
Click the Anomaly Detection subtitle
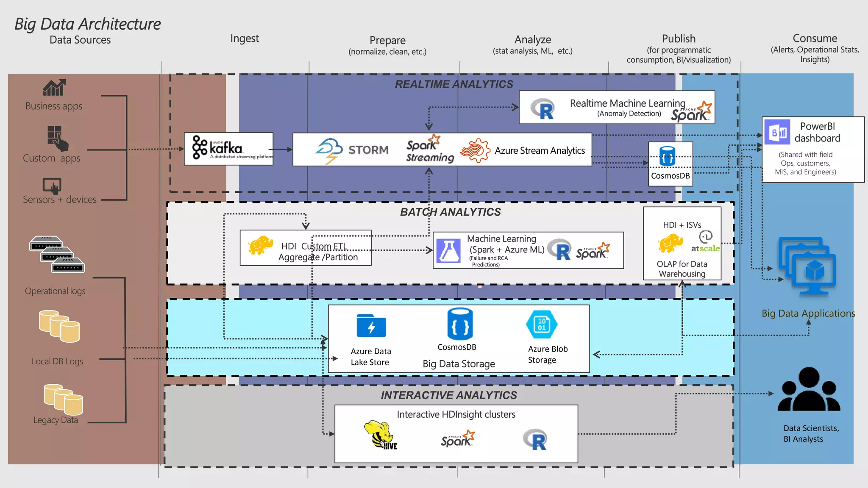coord(629,114)
